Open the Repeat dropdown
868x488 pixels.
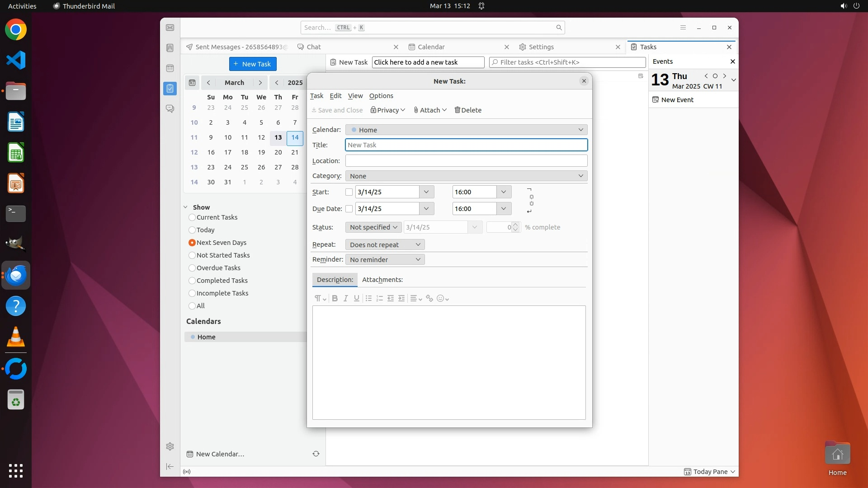click(x=385, y=244)
